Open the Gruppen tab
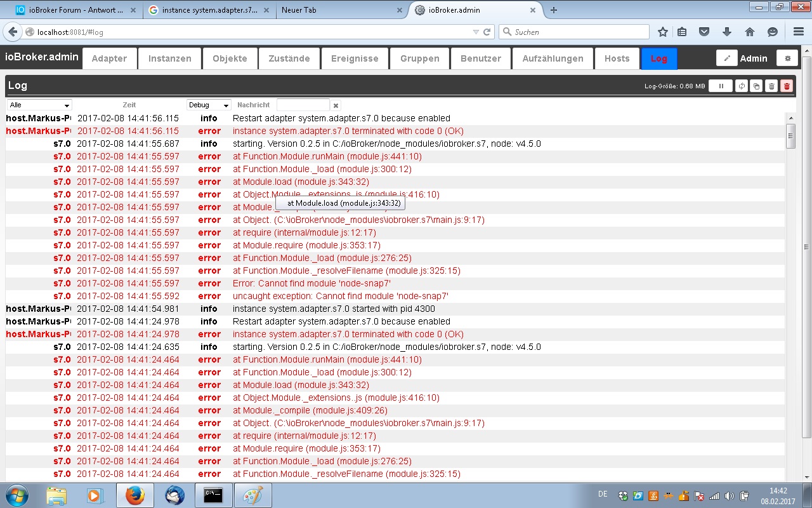 tap(419, 58)
